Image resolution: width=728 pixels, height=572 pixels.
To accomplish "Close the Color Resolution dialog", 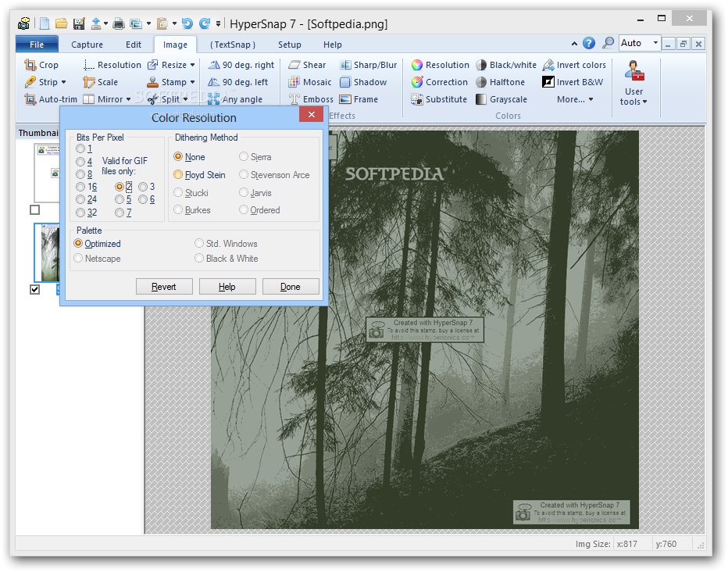I will (311, 114).
